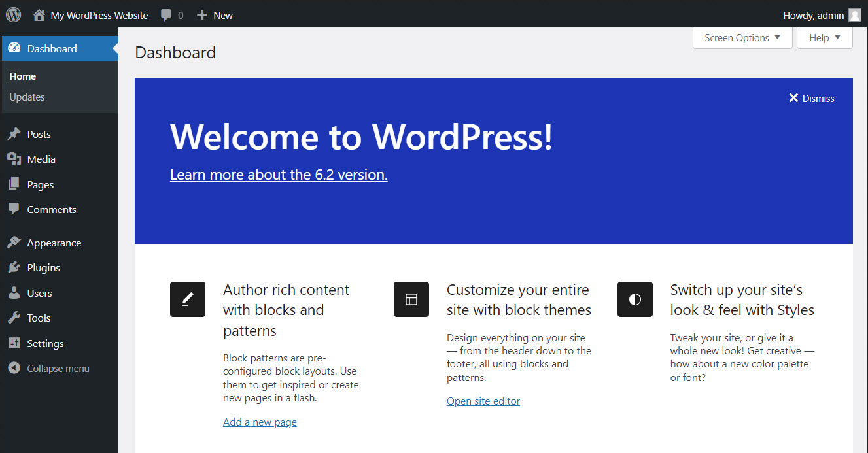
Task: Click the Posts pushpin icon
Action: (x=14, y=134)
